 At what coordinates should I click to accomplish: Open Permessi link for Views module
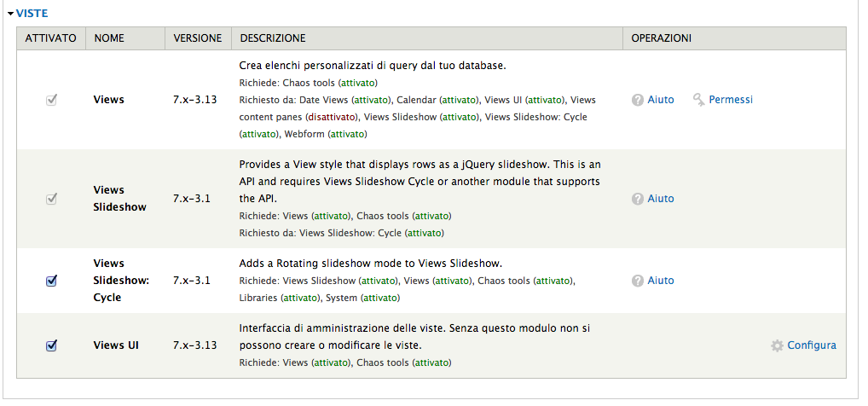coord(731,100)
